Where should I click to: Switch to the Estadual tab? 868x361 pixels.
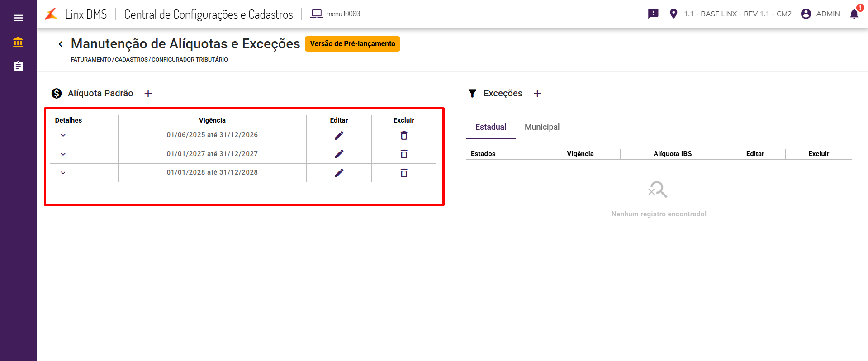(491, 127)
